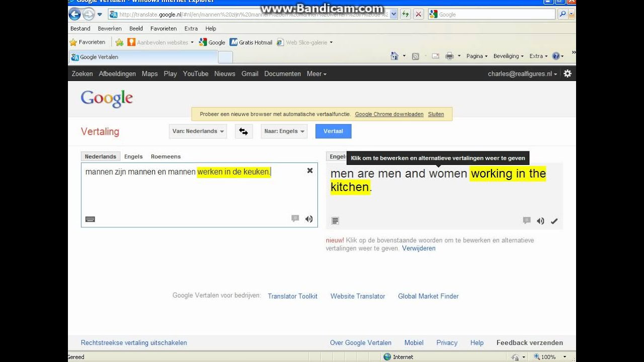This screenshot has height=362, width=644.
Task: Click the Verwijderen link
Action: pos(419,248)
